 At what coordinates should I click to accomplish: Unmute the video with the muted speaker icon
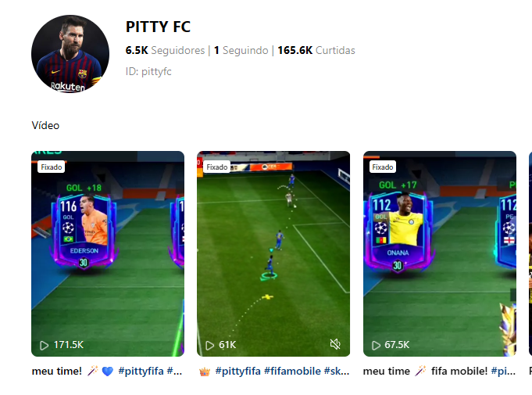click(x=335, y=344)
